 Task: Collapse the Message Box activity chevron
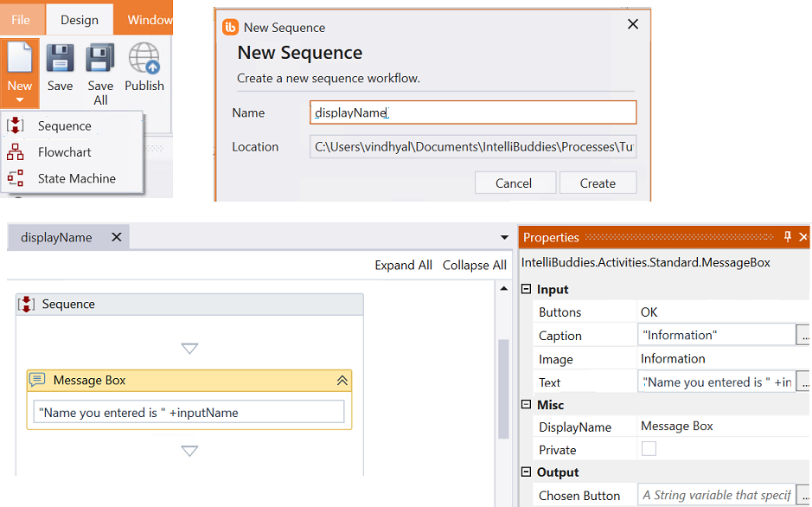342,381
